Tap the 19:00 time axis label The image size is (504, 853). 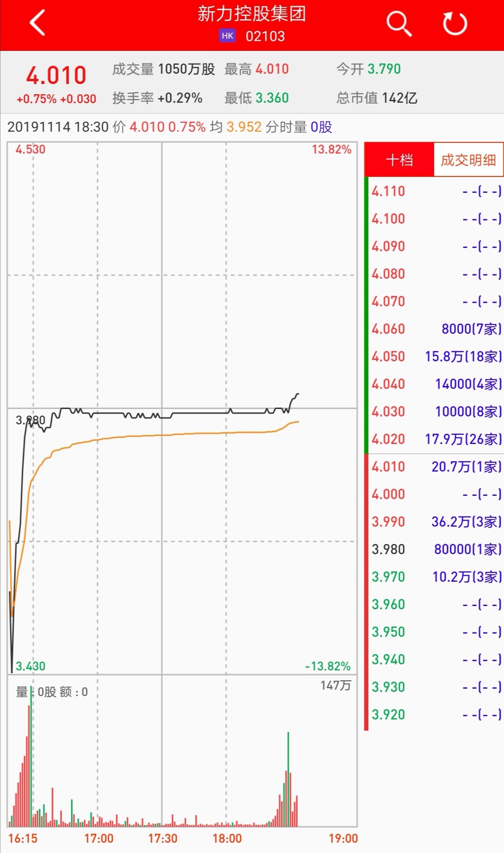[343, 839]
